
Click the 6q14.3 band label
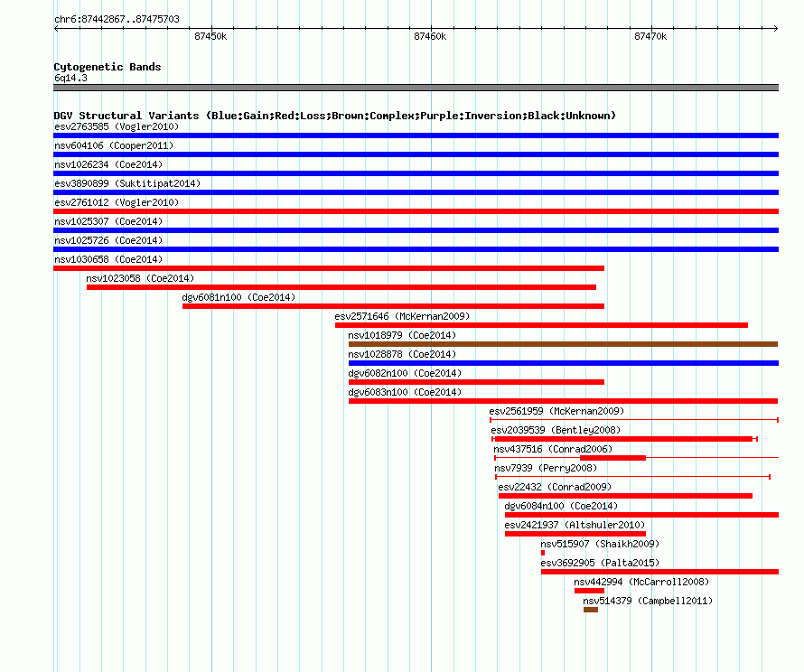70,78
